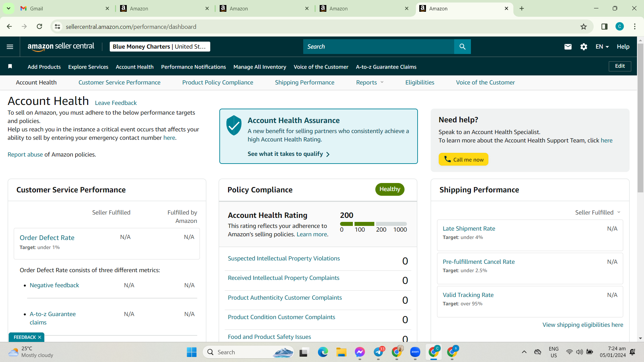Select the Shipping Performance tab
The height and width of the screenshot is (362, 644).
[x=305, y=82]
